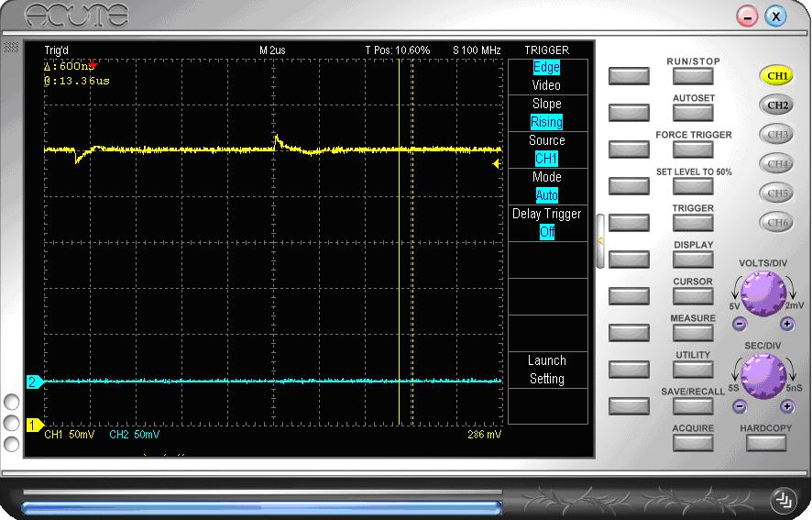Open the DISPLAY settings button
Image resolution: width=812 pixels, height=520 pixels.
(693, 260)
